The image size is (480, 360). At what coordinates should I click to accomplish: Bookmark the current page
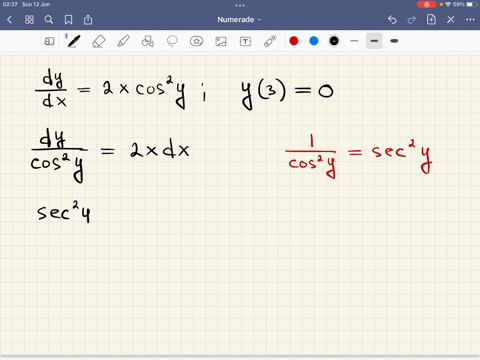coord(68,20)
